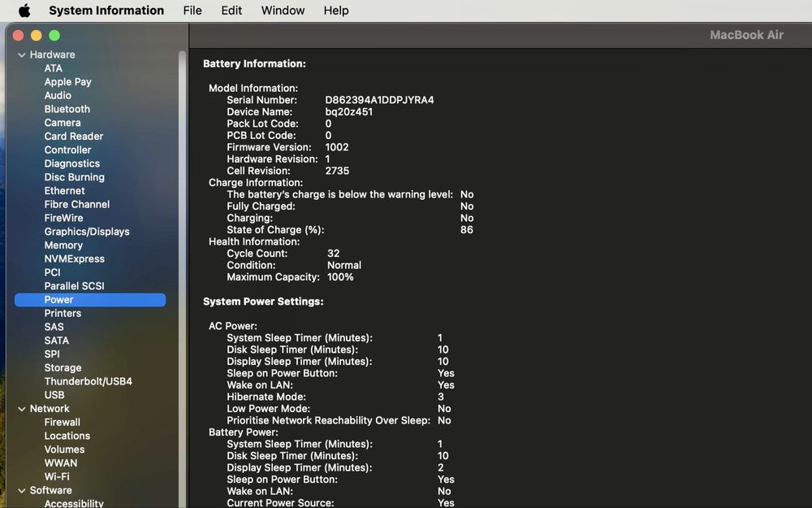812x508 pixels.
Task: Open the Help menu
Action: pyautogui.click(x=336, y=11)
